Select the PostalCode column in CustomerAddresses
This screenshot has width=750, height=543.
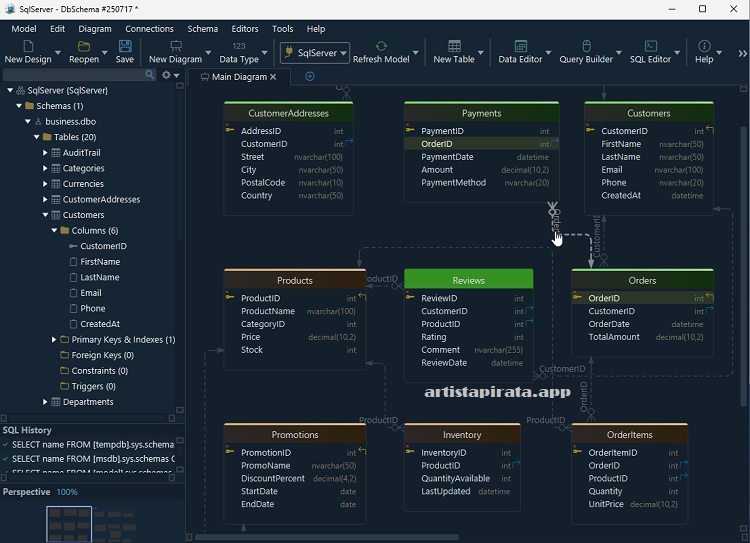[x=289, y=183]
